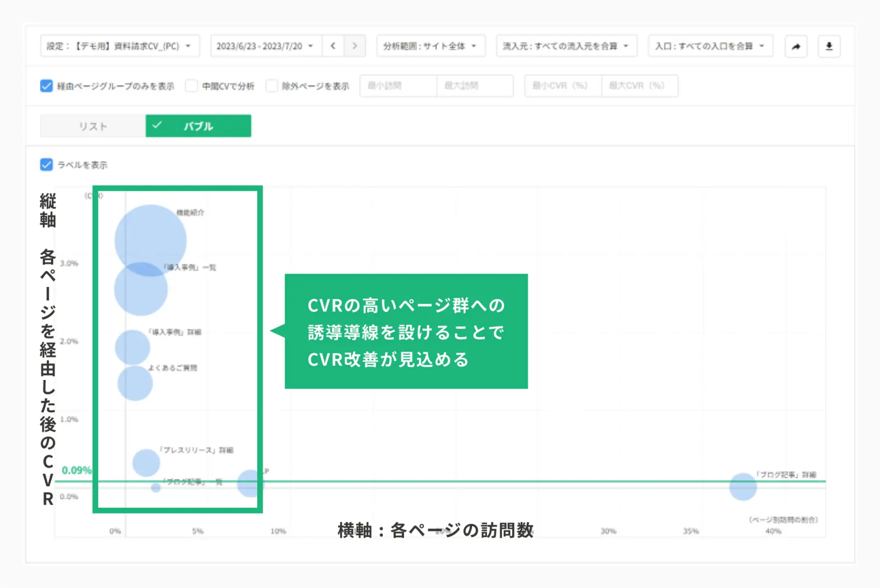Screen dimensions: 880x588
Task: Toggle 経由ページグループのみを表示 checkbox
Action: point(46,86)
